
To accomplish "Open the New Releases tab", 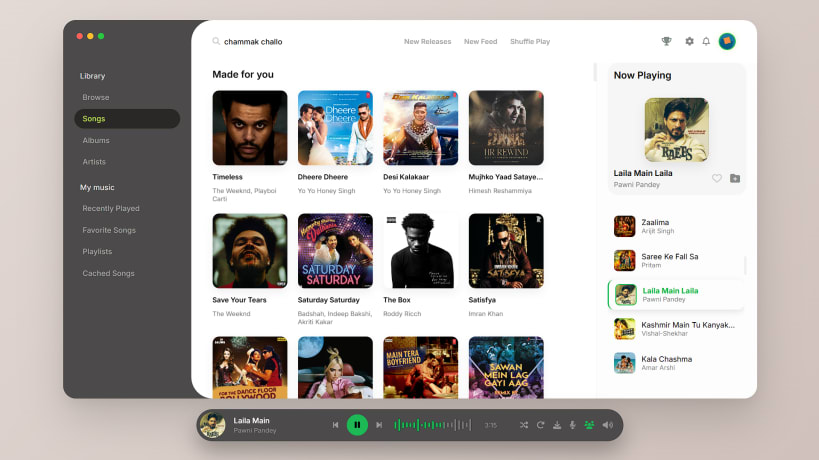I will (427, 42).
